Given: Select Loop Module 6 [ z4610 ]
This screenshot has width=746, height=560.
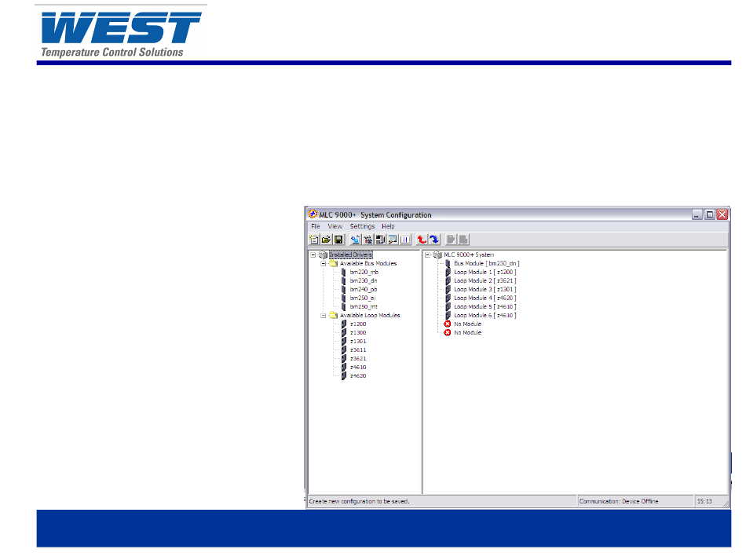Looking at the screenshot, I should click(485, 316).
